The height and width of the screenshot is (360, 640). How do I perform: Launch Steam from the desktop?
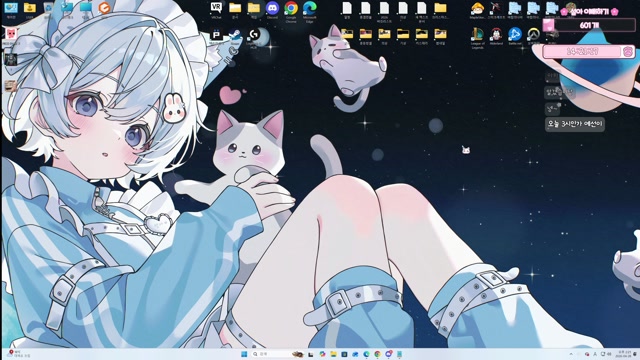tap(235, 37)
